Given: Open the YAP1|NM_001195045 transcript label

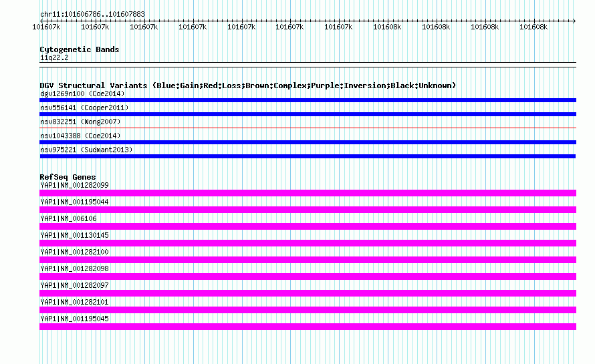Looking at the screenshot, I should (x=74, y=319).
